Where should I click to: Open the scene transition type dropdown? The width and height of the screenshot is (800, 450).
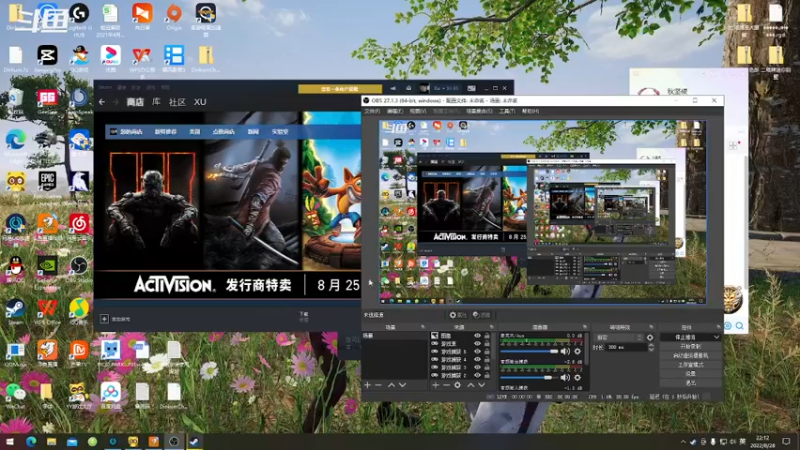point(618,338)
